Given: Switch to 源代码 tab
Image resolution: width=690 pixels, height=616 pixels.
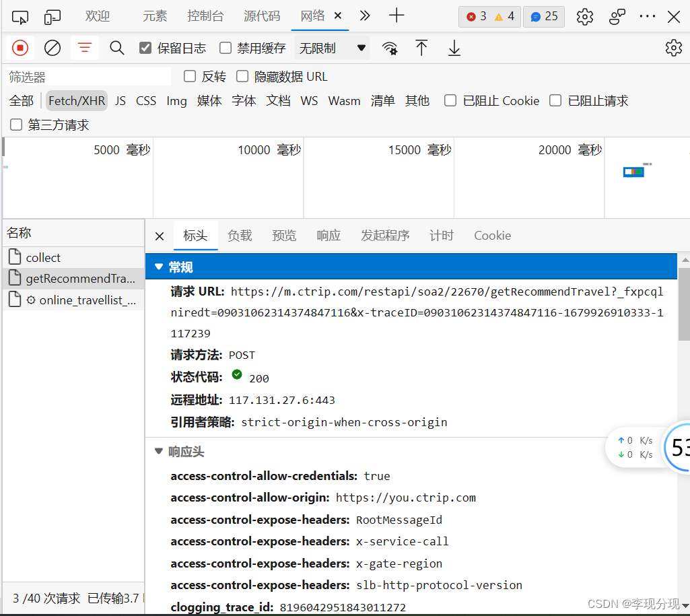Looking at the screenshot, I should click(x=262, y=16).
